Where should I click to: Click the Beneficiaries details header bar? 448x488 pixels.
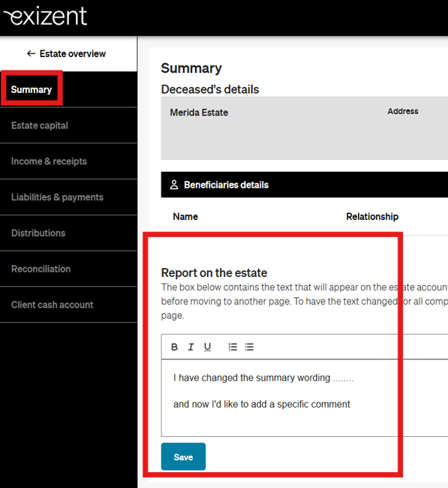[x=305, y=185]
